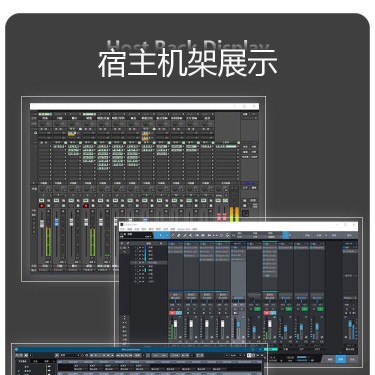Open the Quantize dropdown in Studio One toolbar
The image size is (375, 375).
(x=240, y=236)
